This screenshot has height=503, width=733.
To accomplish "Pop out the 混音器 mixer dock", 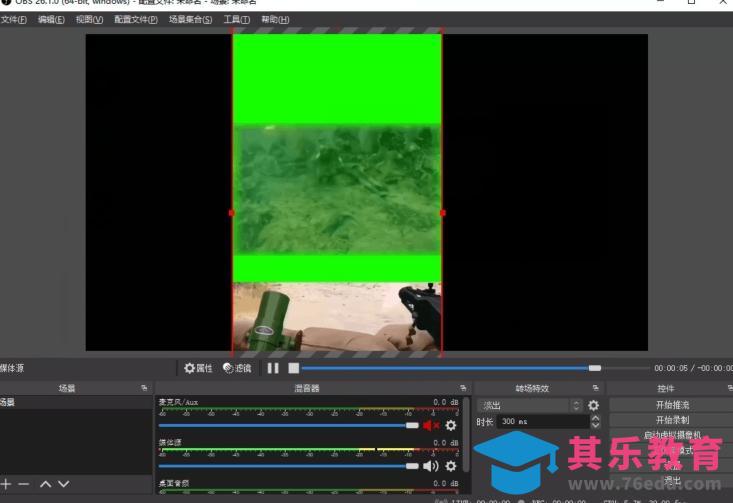I will pyautogui.click(x=463, y=388).
